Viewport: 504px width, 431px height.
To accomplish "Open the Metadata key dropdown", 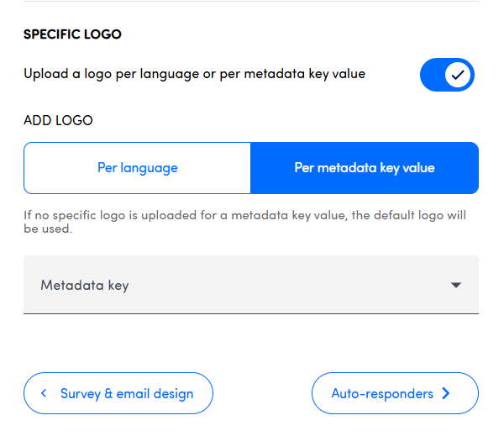I will tap(251, 286).
